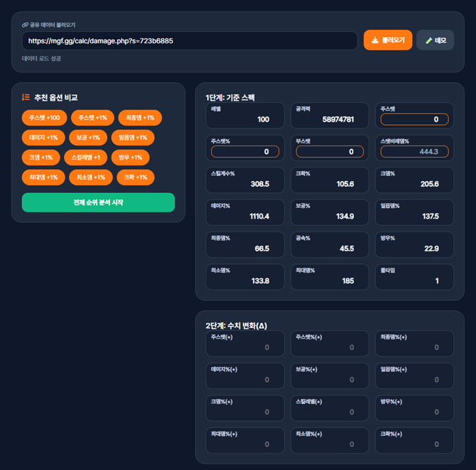The image size is (476, 470).
Task: Start analysis with 전체 순위 분석 시작
Action: click(98, 202)
